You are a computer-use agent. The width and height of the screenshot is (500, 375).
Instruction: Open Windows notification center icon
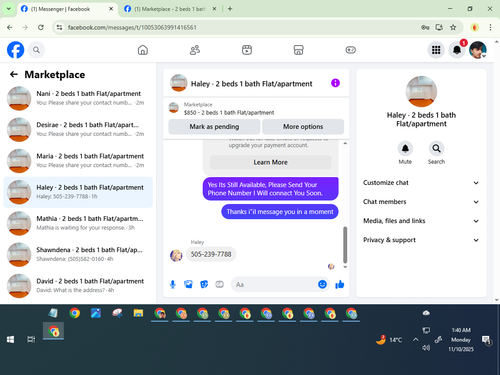point(487,340)
